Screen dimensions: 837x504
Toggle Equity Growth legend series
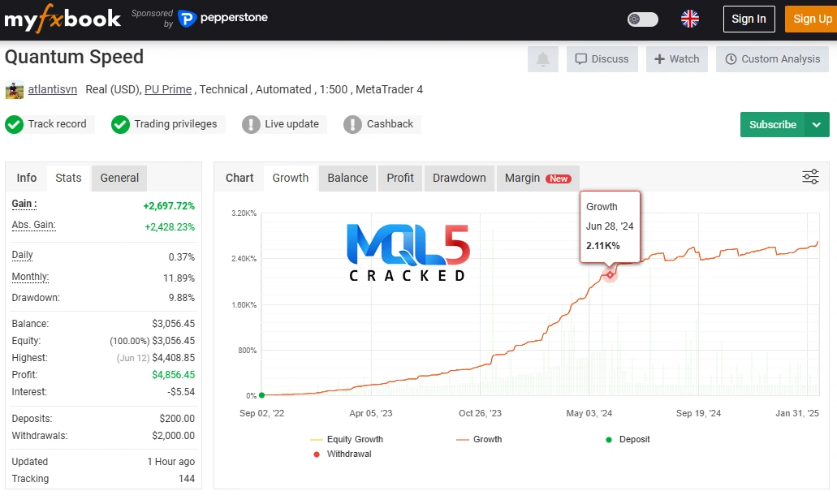click(x=347, y=439)
